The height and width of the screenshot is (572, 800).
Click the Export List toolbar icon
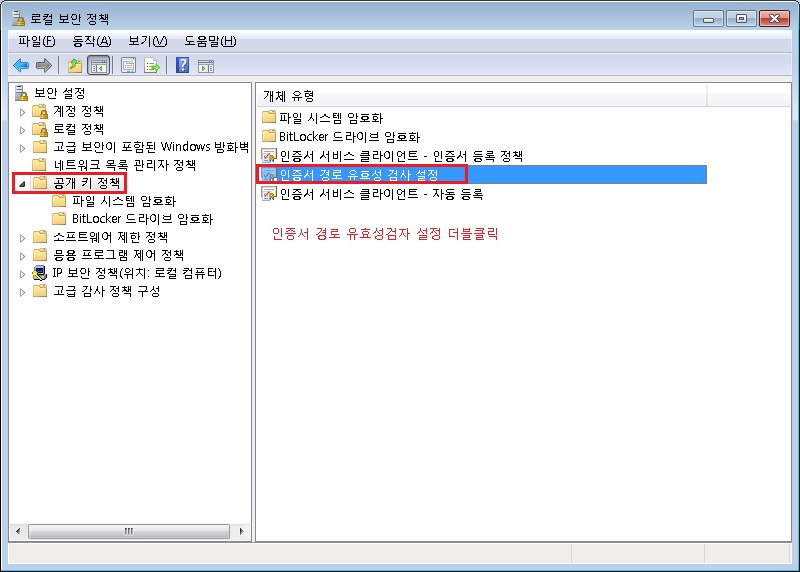(x=152, y=65)
